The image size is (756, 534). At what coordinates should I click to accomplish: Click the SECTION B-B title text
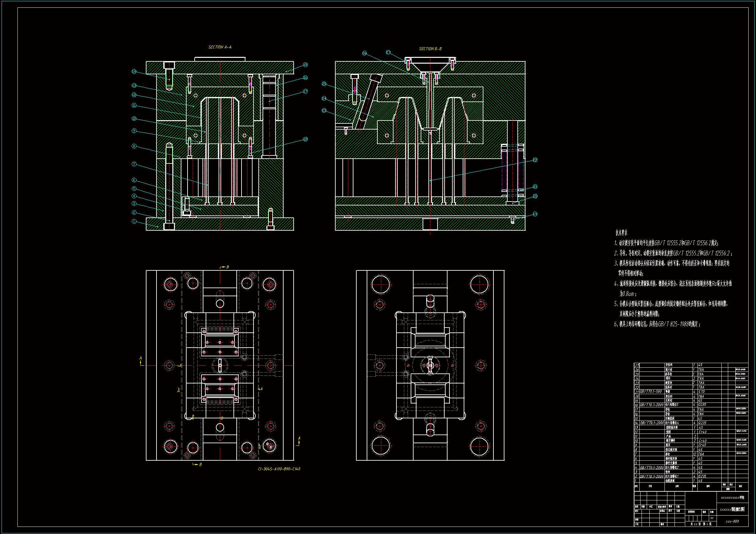tap(430, 49)
